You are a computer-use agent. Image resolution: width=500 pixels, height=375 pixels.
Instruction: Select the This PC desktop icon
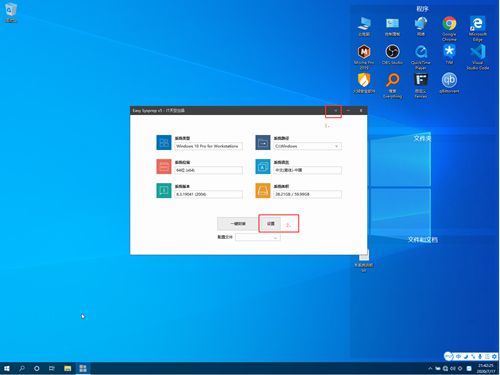pos(364,26)
